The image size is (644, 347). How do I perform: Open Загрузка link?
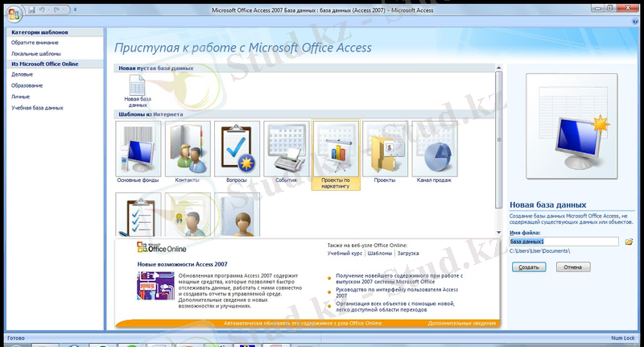point(408,254)
